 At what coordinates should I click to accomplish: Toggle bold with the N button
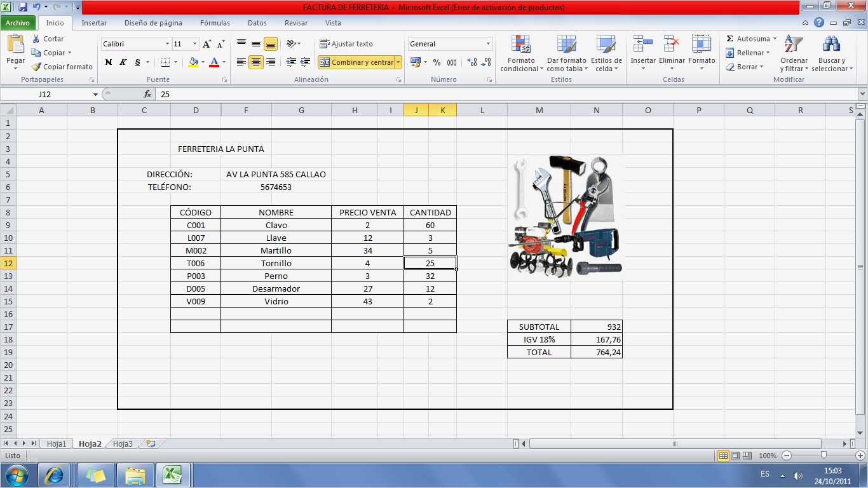click(108, 63)
